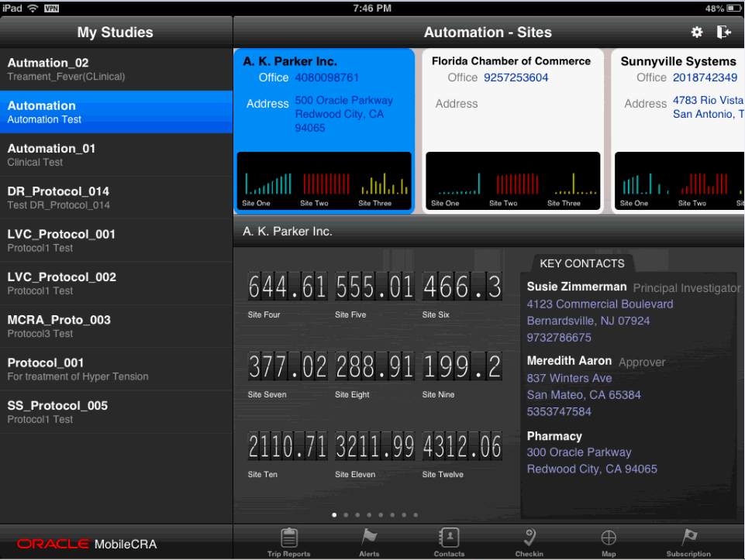
Task: Tap A. K. Parker chart thumbnail
Action: [324, 180]
